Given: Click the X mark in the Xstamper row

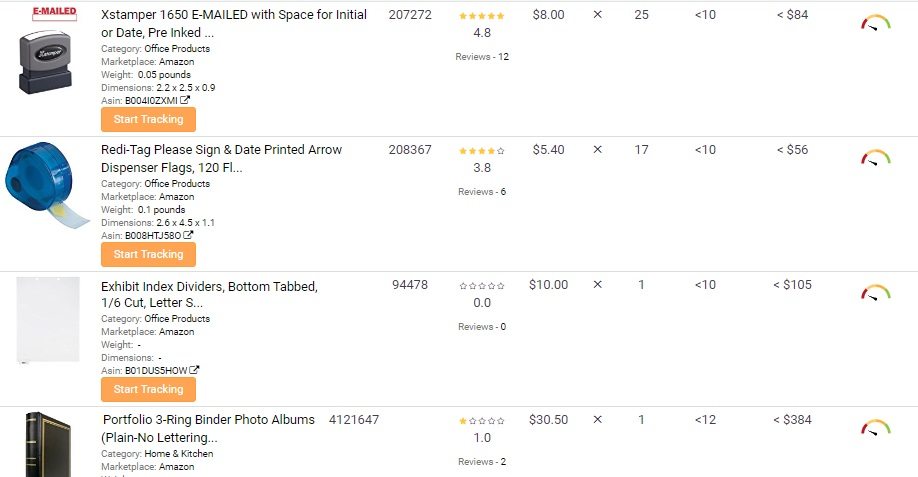Looking at the screenshot, I should pyautogui.click(x=597, y=15).
